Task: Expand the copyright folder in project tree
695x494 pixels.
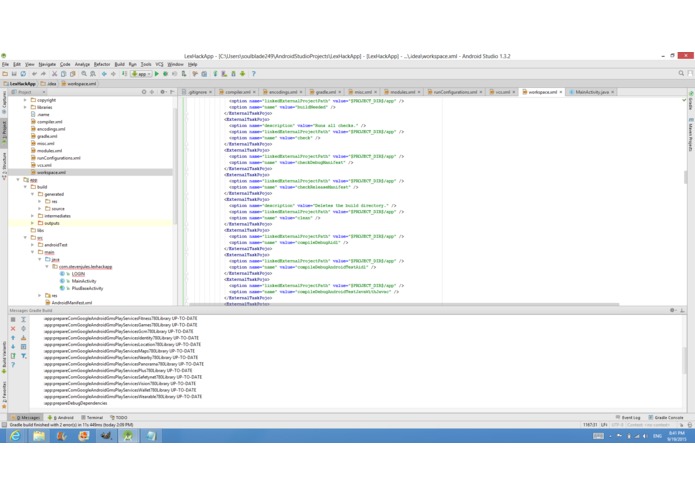Action: (x=25, y=100)
